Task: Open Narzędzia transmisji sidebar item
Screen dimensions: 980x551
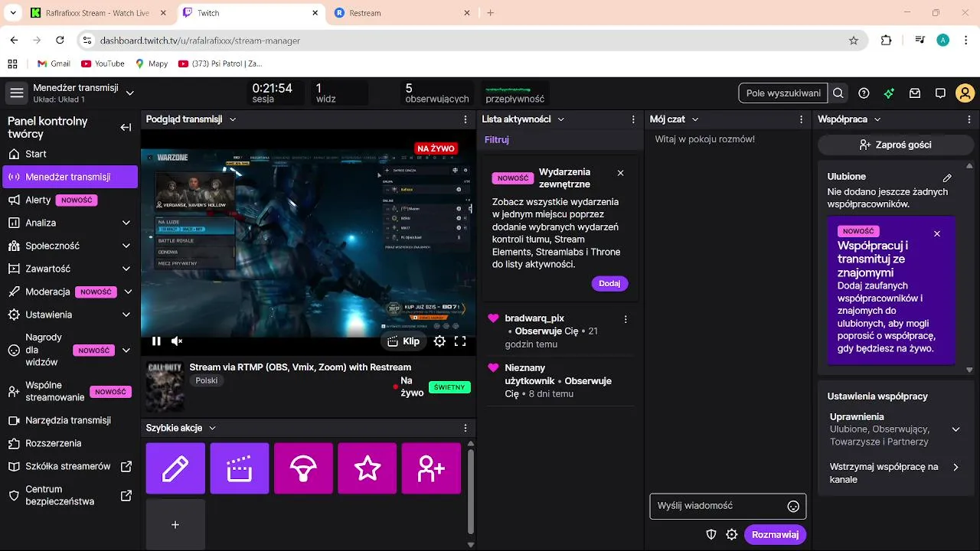Action: [70, 420]
